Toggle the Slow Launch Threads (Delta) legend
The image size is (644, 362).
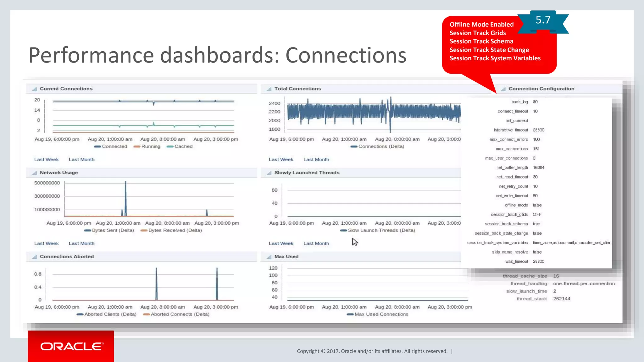(x=378, y=230)
